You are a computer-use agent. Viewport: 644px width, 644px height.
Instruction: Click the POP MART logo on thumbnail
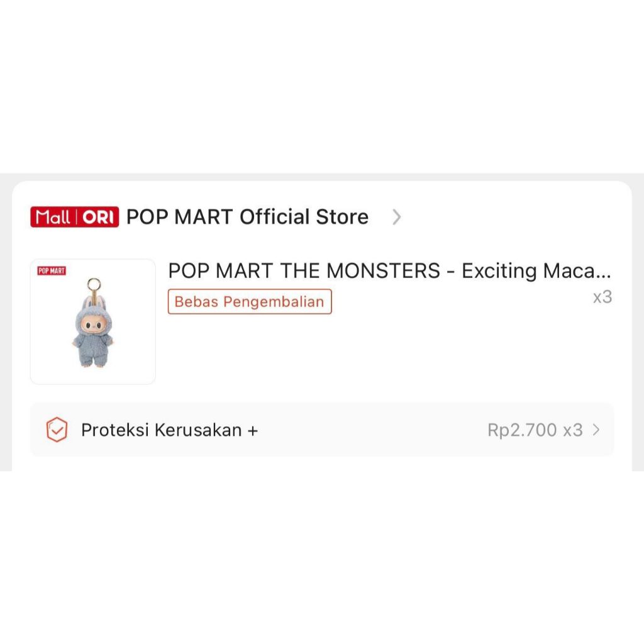(x=52, y=271)
